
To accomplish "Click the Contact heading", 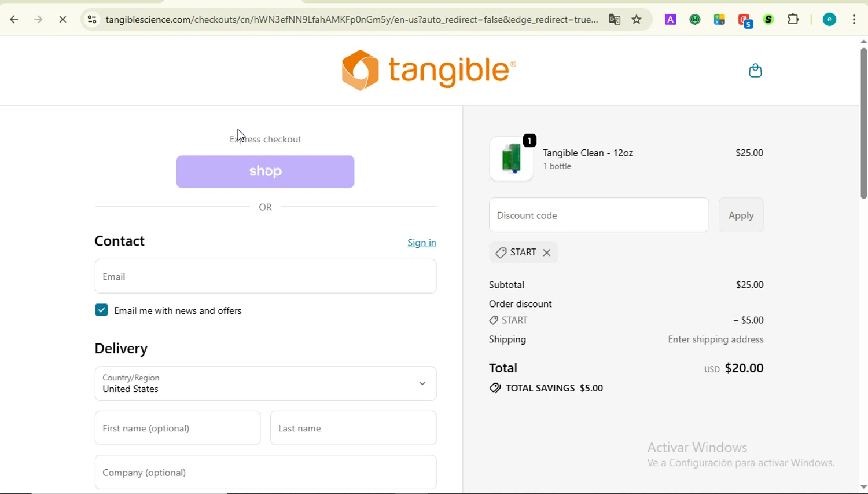I will [119, 241].
